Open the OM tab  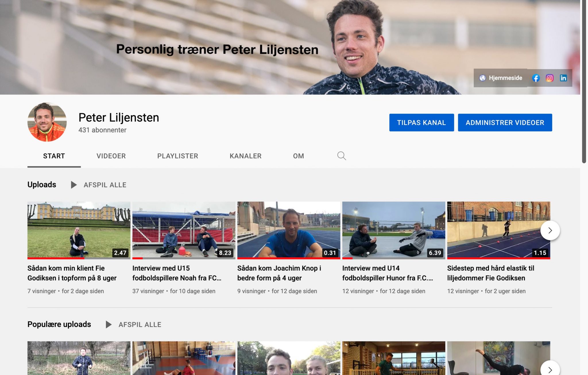pyautogui.click(x=298, y=156)
